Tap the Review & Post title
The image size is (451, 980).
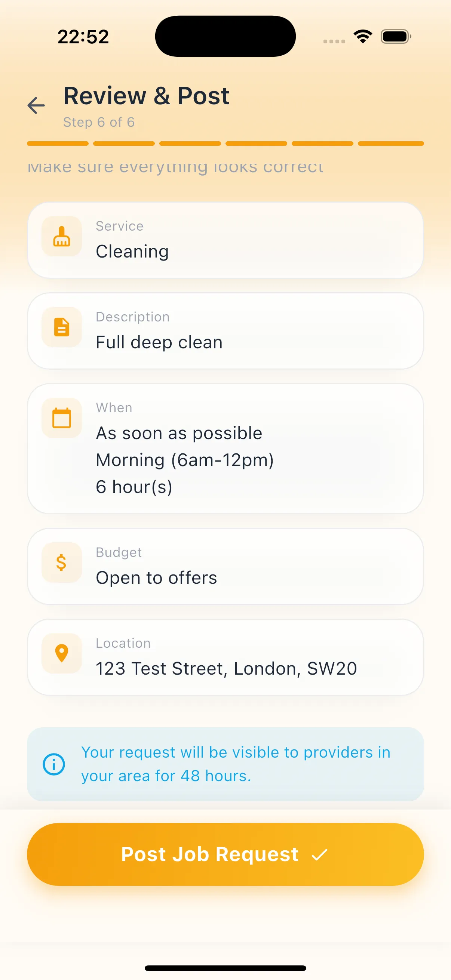(x=146, y=96)
